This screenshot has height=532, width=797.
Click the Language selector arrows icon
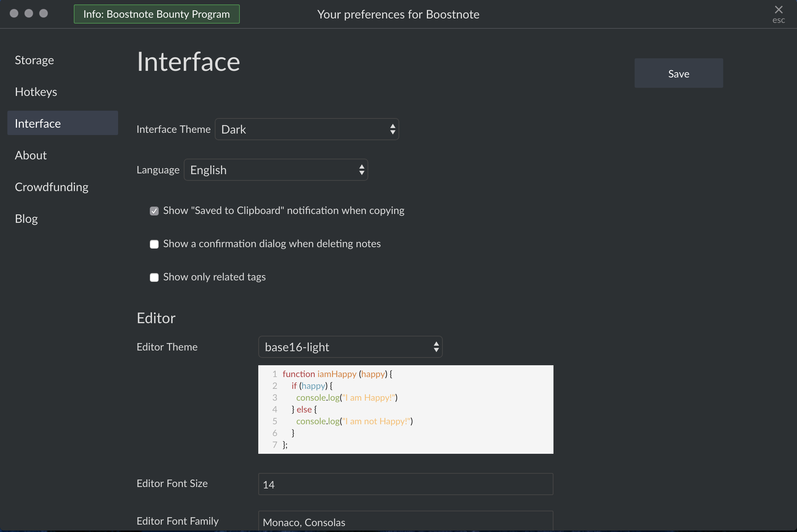click(x=362, y=170)
